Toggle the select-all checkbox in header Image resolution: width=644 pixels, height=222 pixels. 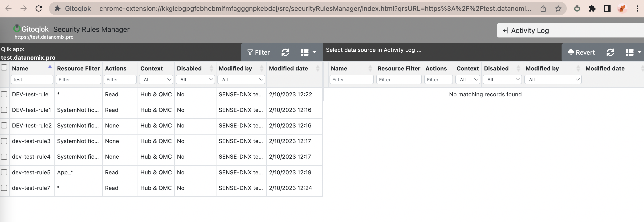pyautogui.click(x=4, y=67)
